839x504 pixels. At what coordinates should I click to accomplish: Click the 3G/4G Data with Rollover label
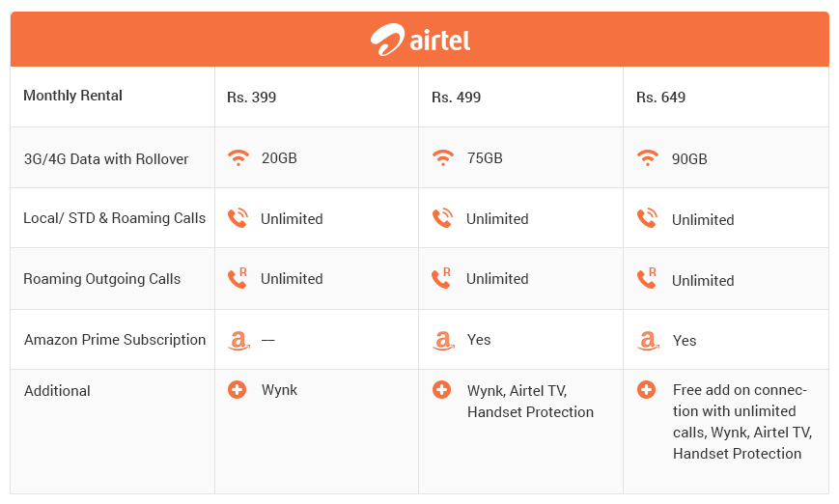(x=106, y=159)
